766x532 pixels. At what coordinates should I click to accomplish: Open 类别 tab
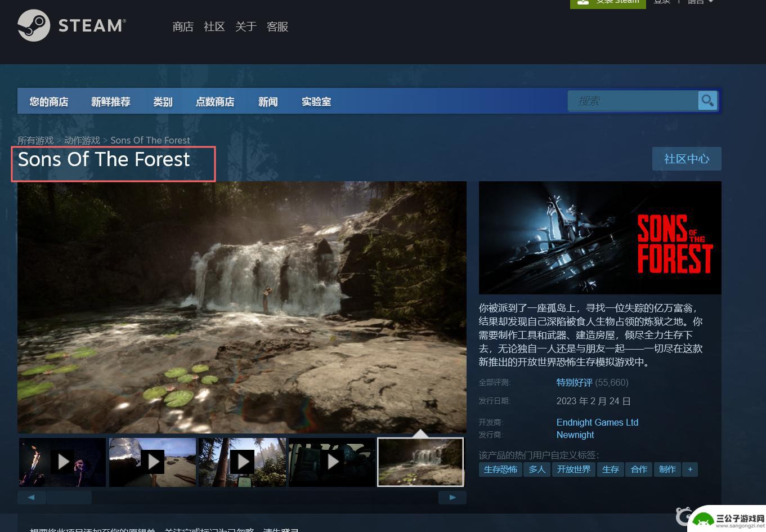pyautogui.click(x=163, y=101)
